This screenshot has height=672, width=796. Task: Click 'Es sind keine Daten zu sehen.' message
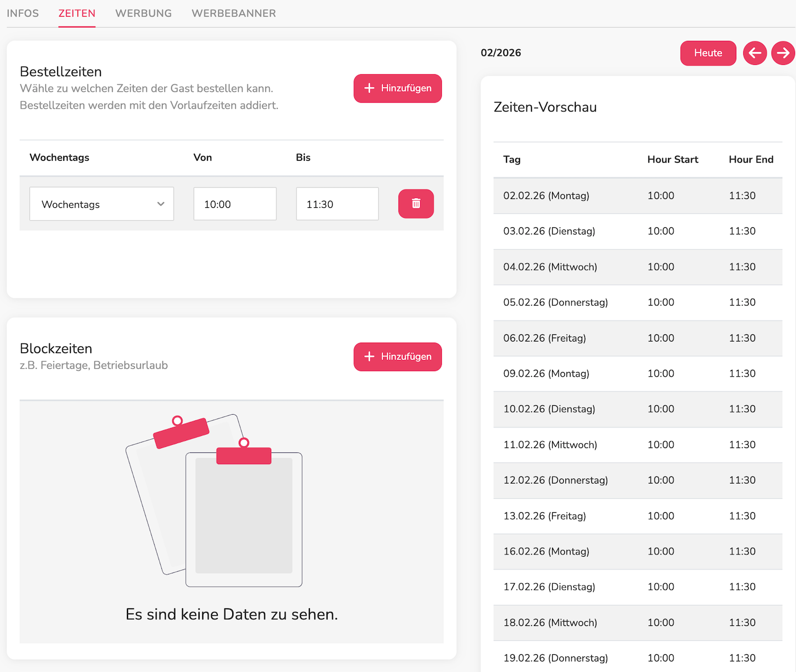pos(232,614)
